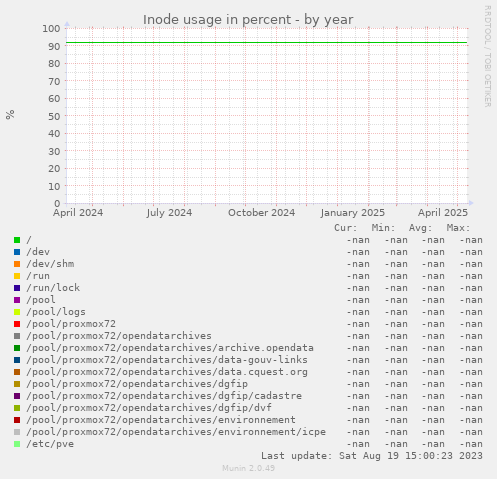Click the olive-gold swatch for opendatarchives/dgfip

[x=17, y=384]
